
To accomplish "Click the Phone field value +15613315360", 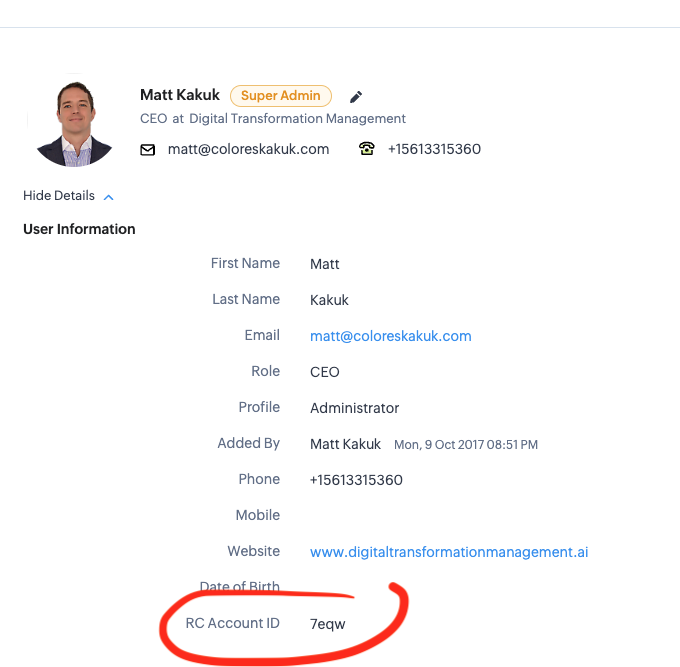I will tap(356, 480).
